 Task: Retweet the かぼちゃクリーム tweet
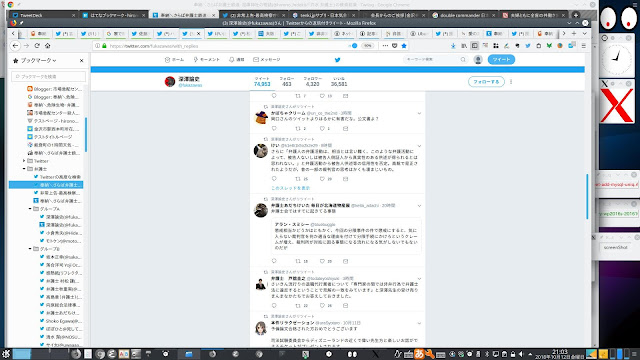[x=298, y=129]
